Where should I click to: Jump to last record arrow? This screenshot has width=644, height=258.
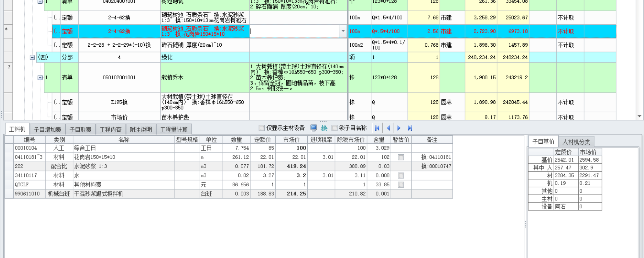pos(410,128)
